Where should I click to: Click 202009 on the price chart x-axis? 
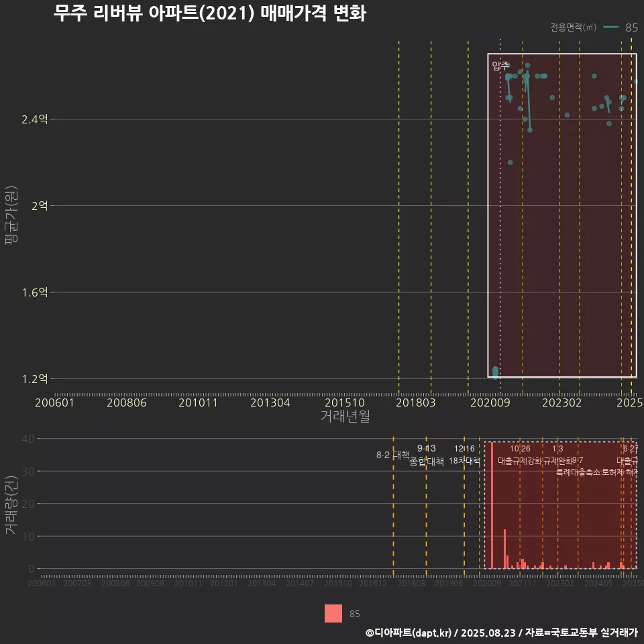click(490, 402)
